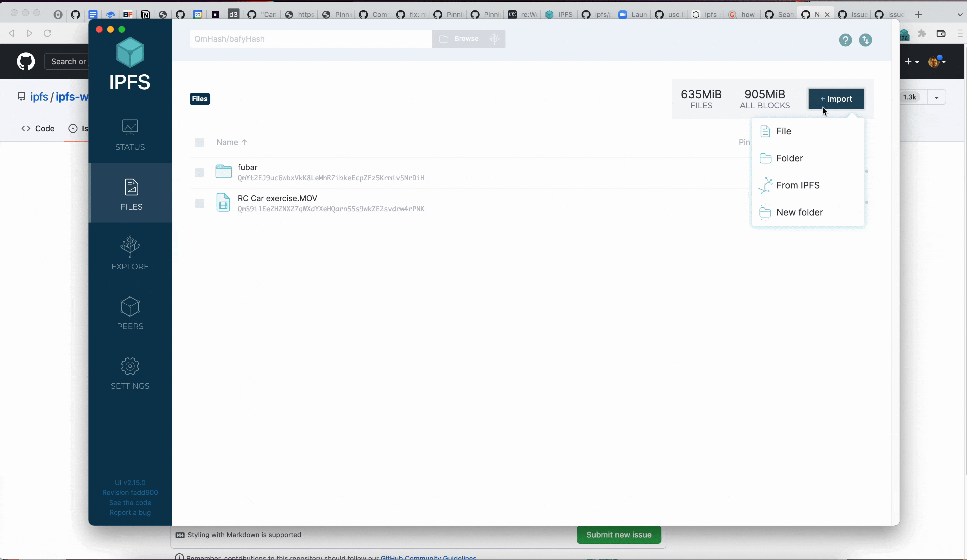This screenshot has width=967, height=560.
Task: Click the browser forward arrow
Action: click(x=30, y=33)
